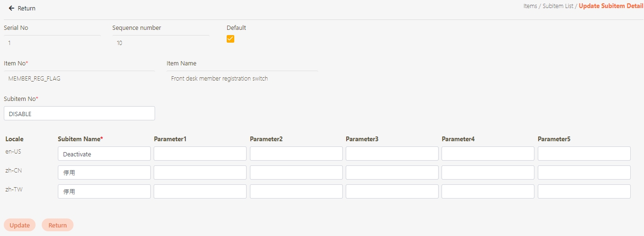Click the Item Name field
Viewport: 644px width, 236px height.
click(242, 79)
